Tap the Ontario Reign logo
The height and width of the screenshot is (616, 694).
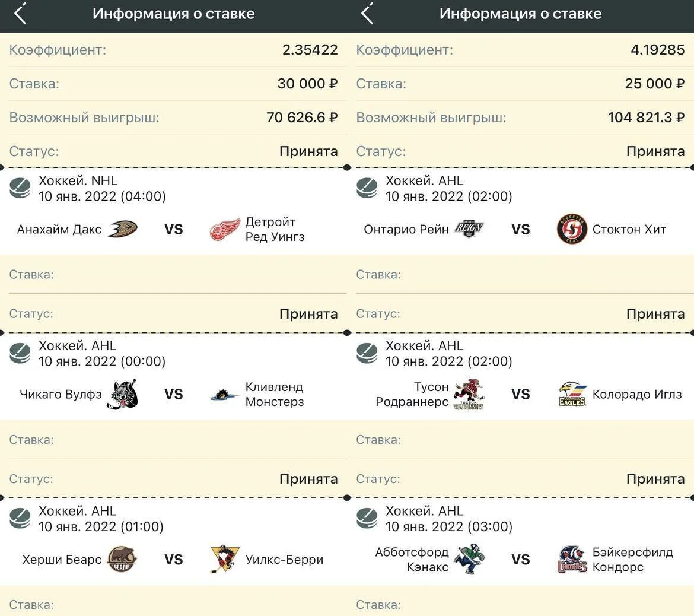pos(469,229)
